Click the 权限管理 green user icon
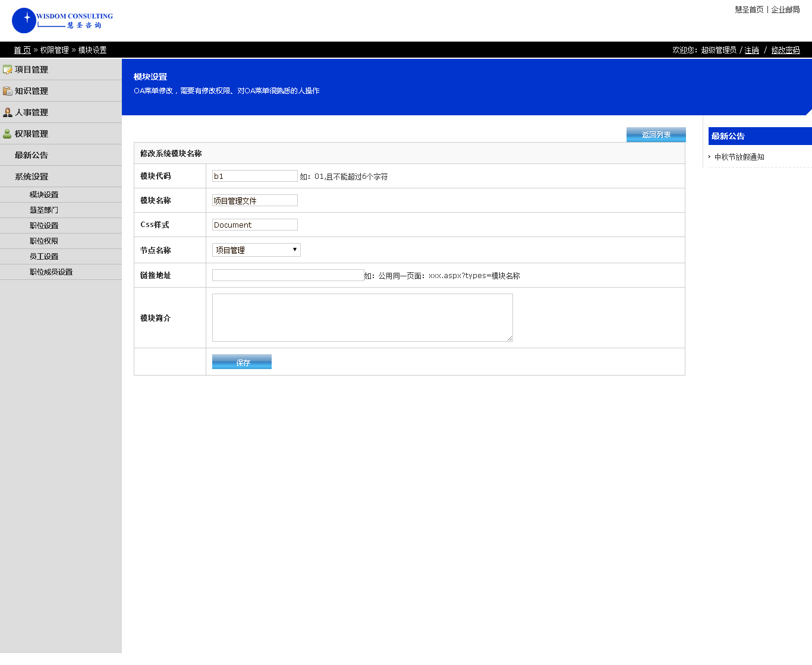The image size is (812, 665). (8, 134)
